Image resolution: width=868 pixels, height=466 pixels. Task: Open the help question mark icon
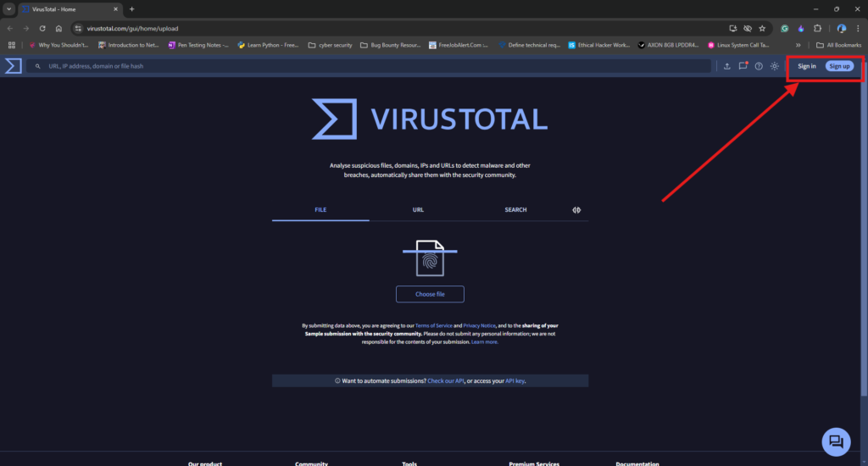click(x=759, y=66)
